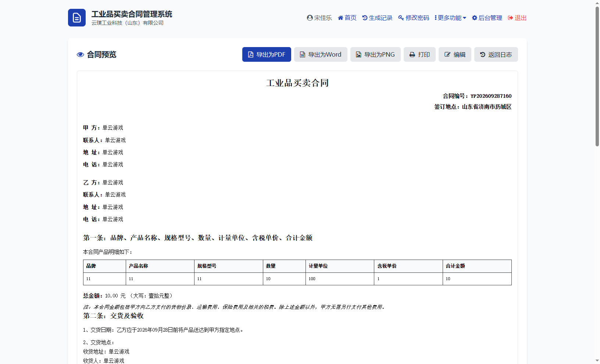Expand the 更多功能 dropdown menu
The image size is (600, 364).
[x=450, y=18]
